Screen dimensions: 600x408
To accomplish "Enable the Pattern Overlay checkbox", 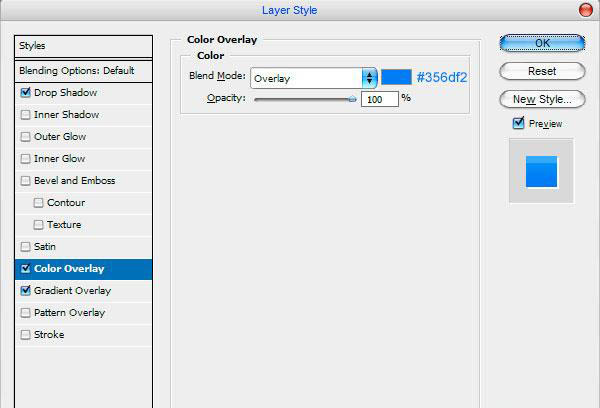I will point(25,313).
